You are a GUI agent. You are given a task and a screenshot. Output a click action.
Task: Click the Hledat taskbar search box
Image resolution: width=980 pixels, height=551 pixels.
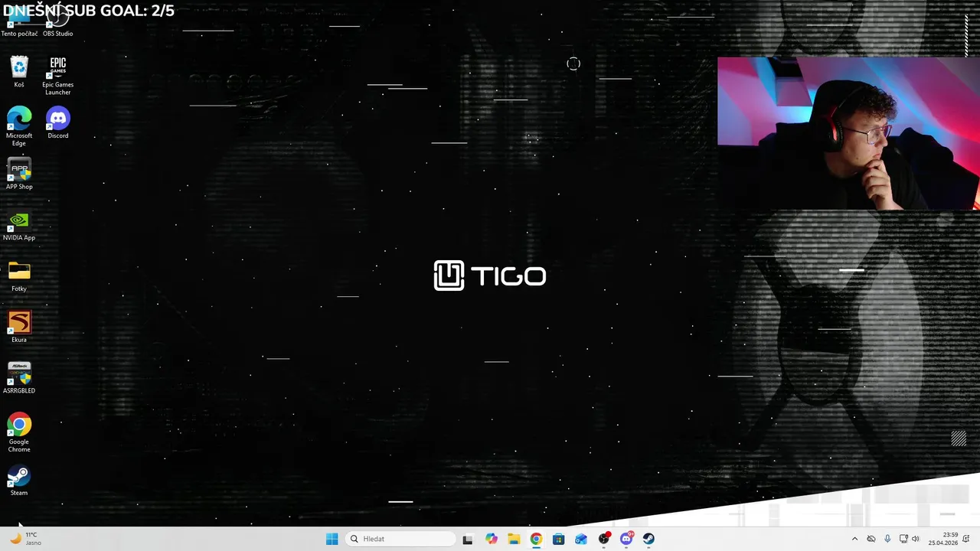(400, 539)
